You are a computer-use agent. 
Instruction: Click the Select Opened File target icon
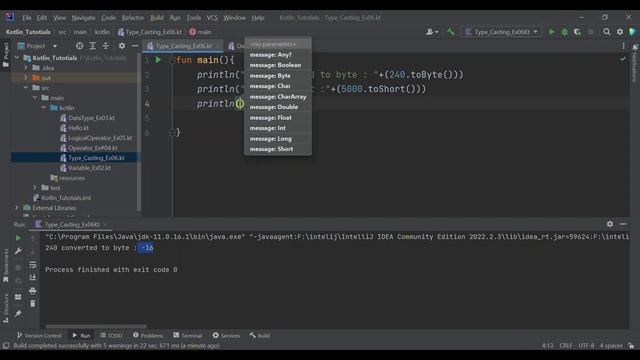80,46
